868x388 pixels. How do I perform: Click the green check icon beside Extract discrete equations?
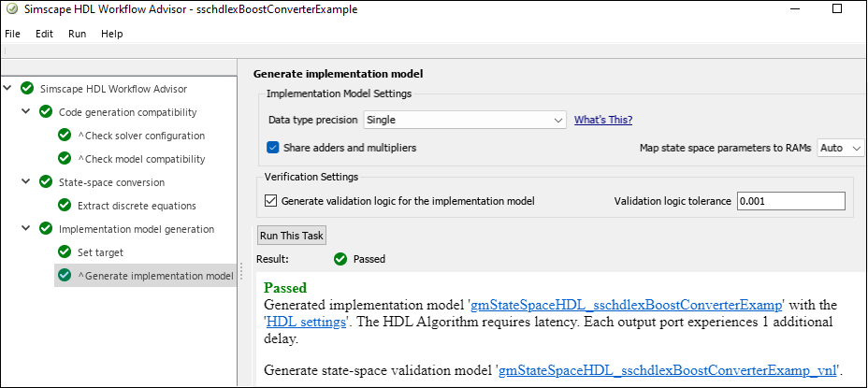65,206
